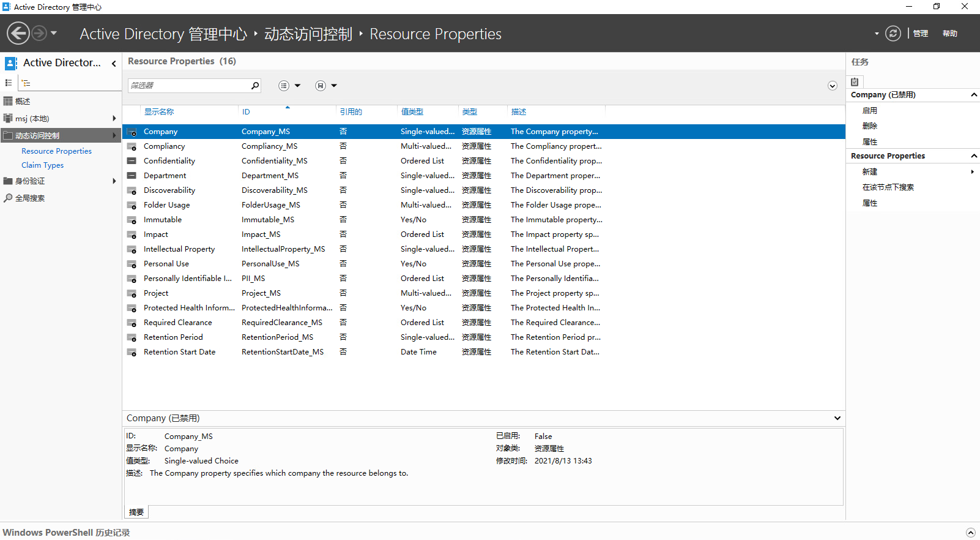The width and height of the screenshot is (980, 540).
Task: Click the refresh icon in header
Action: (x=893, y=34)
